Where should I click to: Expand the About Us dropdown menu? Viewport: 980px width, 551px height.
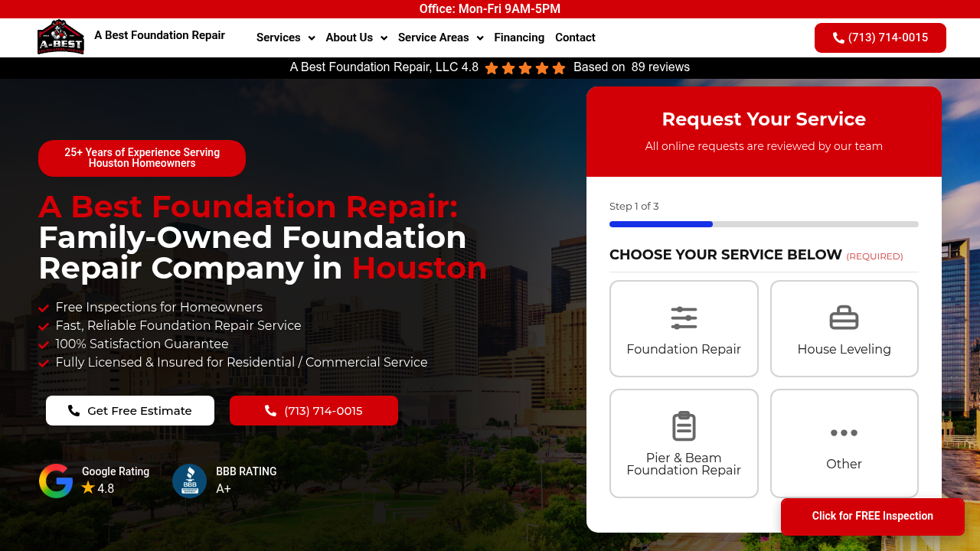356,37
